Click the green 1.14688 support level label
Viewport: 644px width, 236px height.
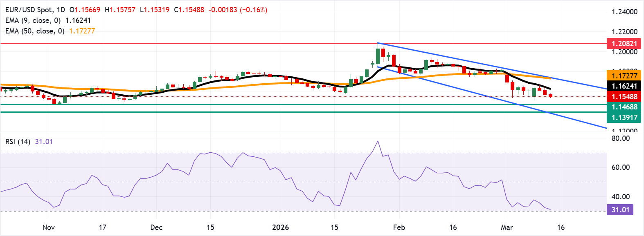(624, 107)
